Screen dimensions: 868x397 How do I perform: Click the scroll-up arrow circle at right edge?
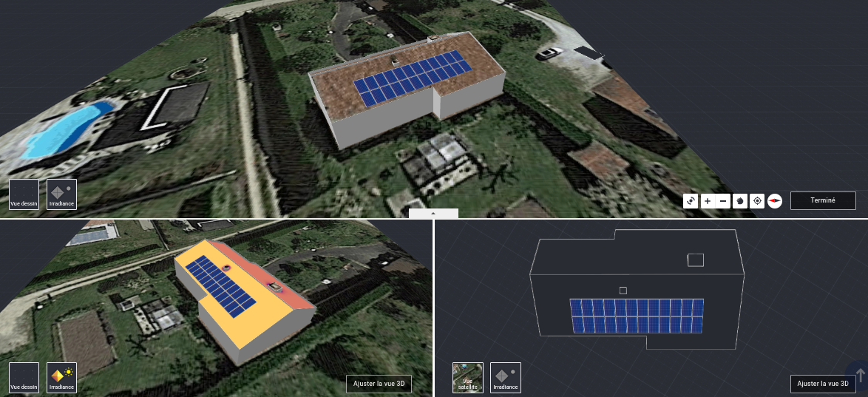click(860, 375)
